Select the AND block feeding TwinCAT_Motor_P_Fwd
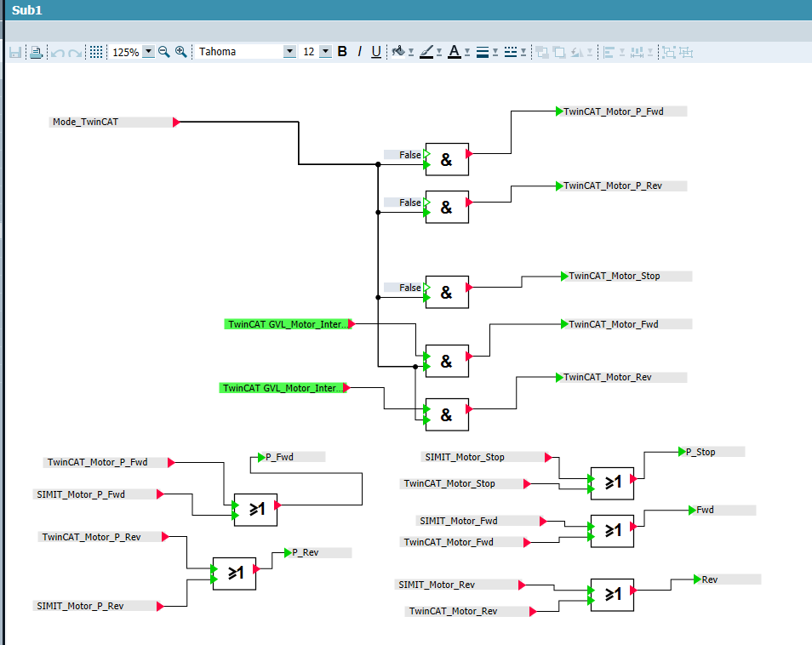Viewport: 812px width, 645px height. [x=447, y=159]
